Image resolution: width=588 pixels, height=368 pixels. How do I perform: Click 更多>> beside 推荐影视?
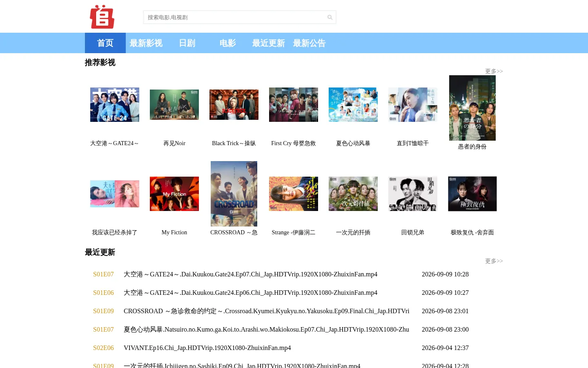click(494, 71)
